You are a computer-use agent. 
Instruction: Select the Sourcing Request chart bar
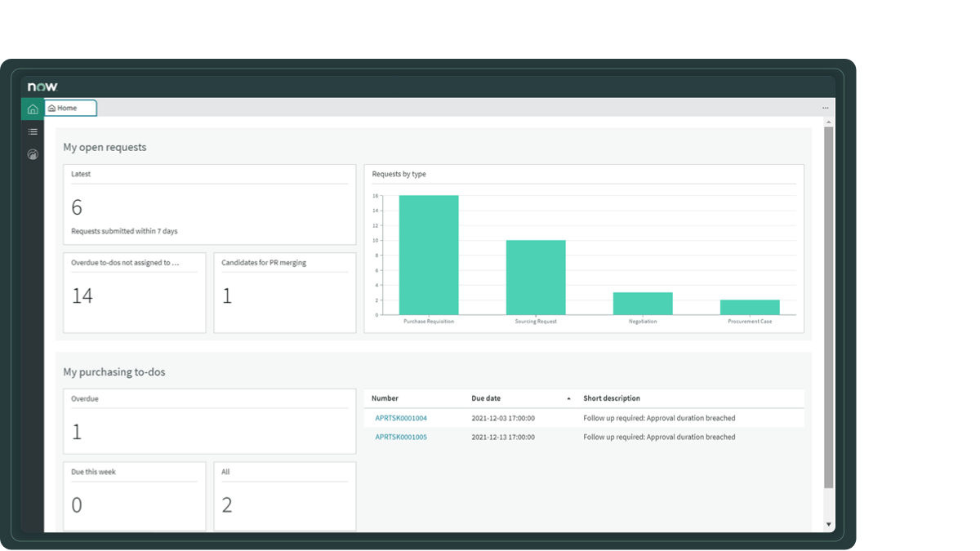[536, 278]
